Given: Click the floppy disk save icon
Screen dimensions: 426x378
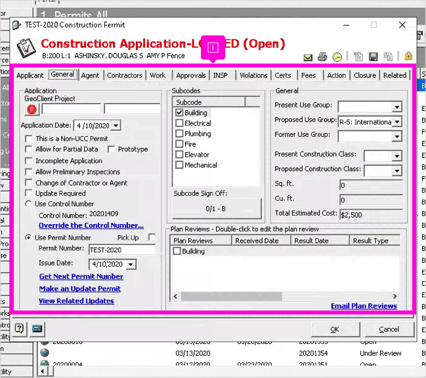Looking at the screenshot, I should pos(373,57).
